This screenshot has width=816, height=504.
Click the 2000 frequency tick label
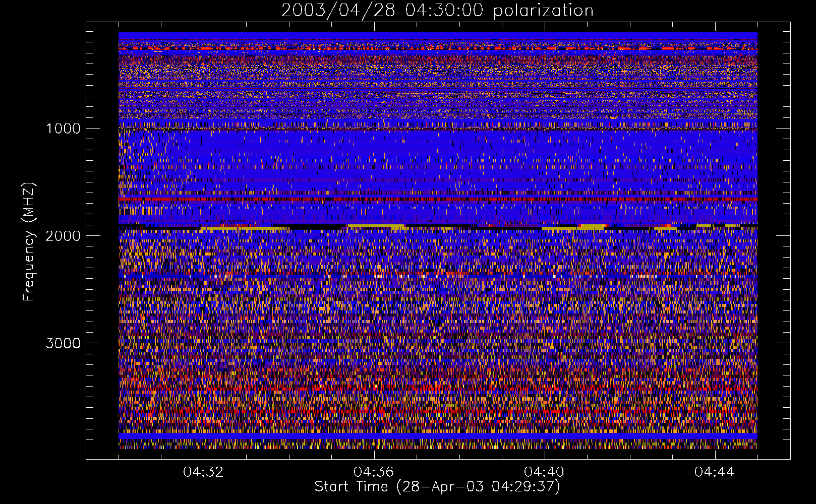(63, 236)
